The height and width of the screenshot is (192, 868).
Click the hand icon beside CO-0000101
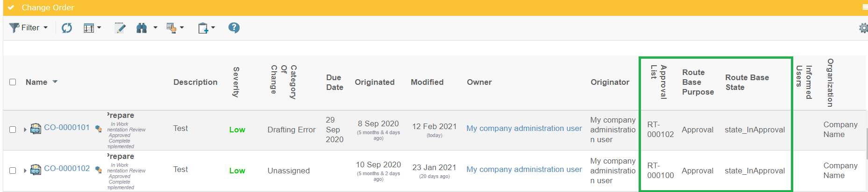pos(99,129)
